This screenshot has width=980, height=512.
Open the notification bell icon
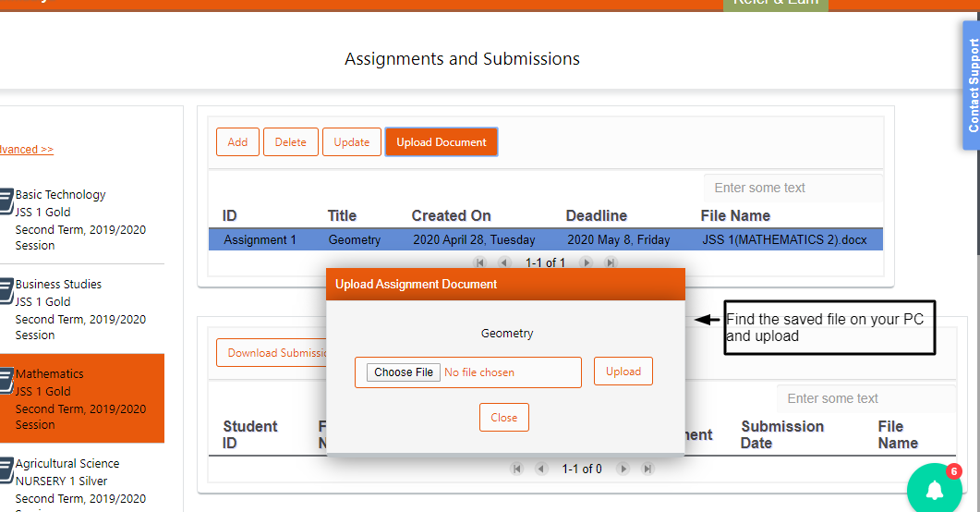[935, 490]
